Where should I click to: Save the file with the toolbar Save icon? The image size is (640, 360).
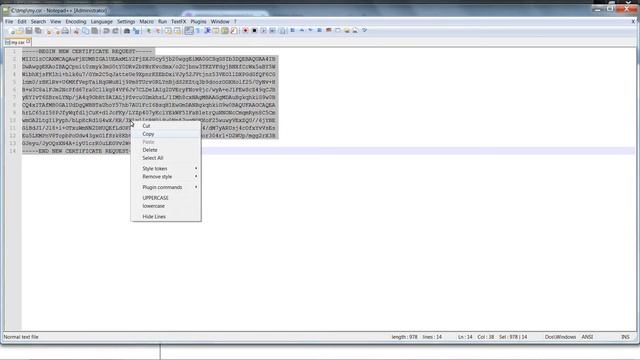(x=29, y=31)
